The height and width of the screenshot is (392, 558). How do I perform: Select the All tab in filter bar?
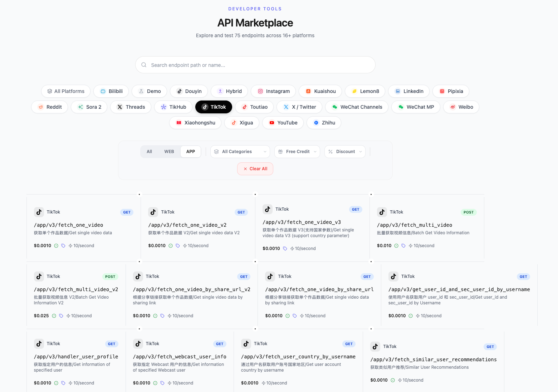click(x=149, y=151)
